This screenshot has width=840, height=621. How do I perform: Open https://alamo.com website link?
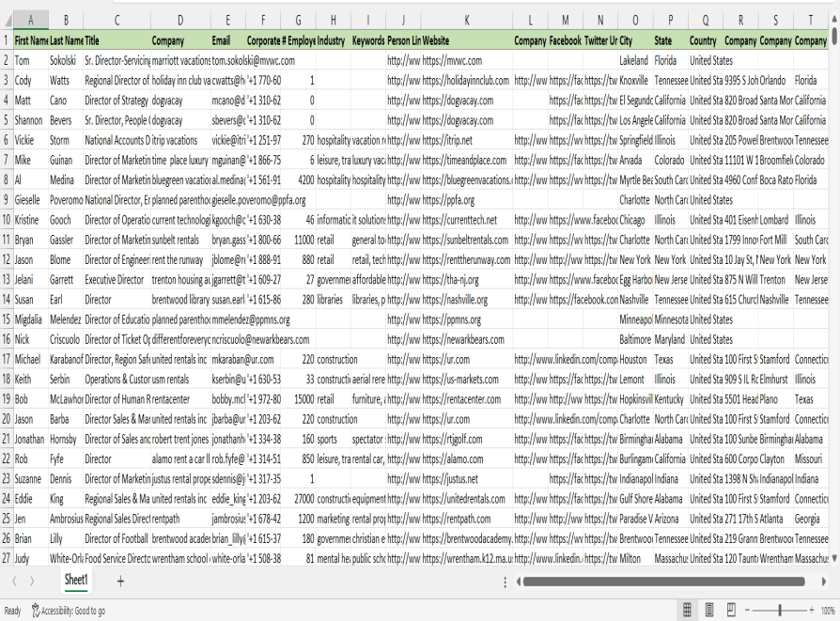pyautogui.click(x=445, y=459)
